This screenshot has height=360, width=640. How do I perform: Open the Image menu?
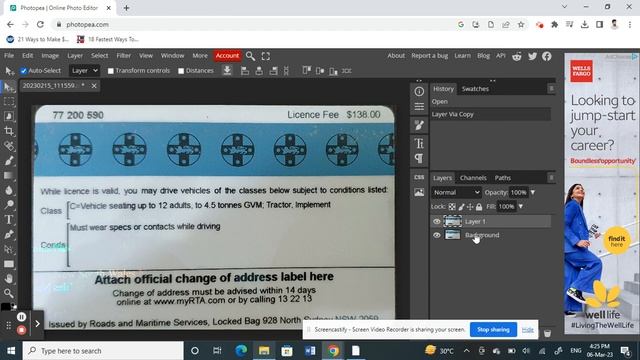pos(50,56)
